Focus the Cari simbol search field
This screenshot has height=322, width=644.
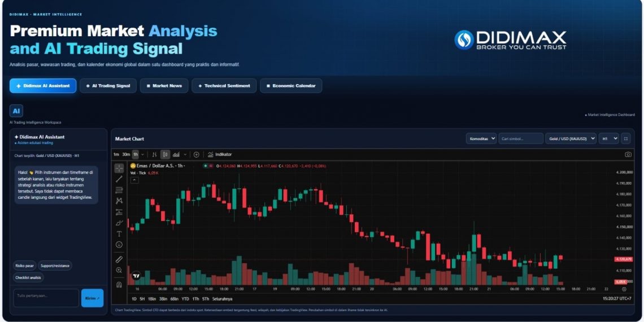(x=521, y=139)
